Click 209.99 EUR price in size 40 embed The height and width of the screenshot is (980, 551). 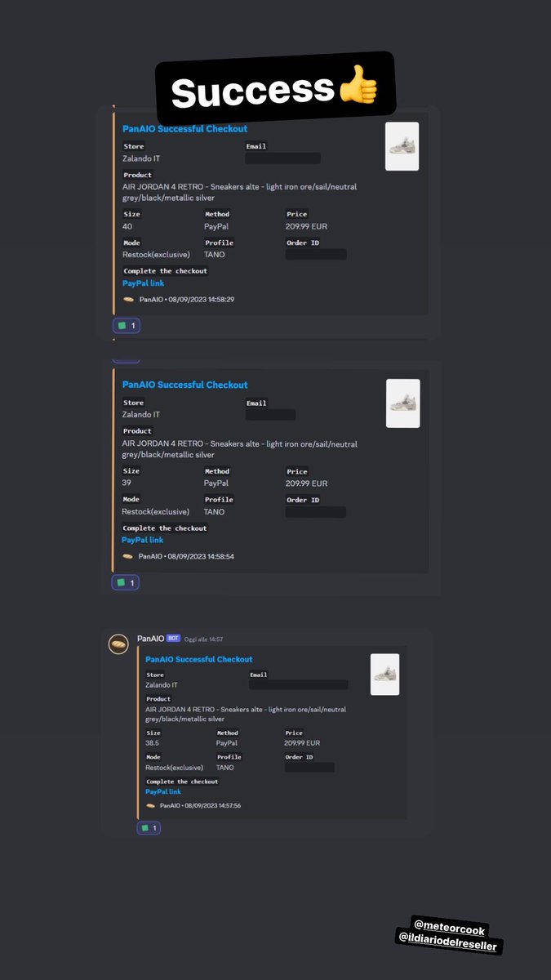pos(306,226)
